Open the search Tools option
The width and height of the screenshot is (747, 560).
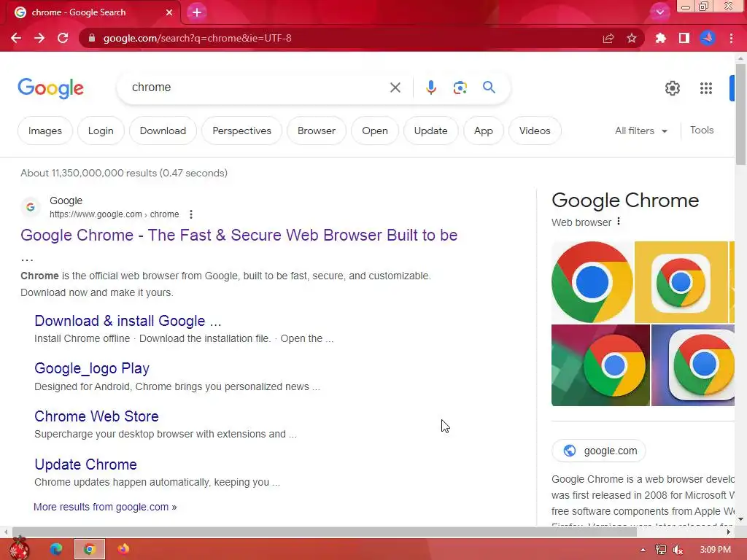click(x=702, y=130)
